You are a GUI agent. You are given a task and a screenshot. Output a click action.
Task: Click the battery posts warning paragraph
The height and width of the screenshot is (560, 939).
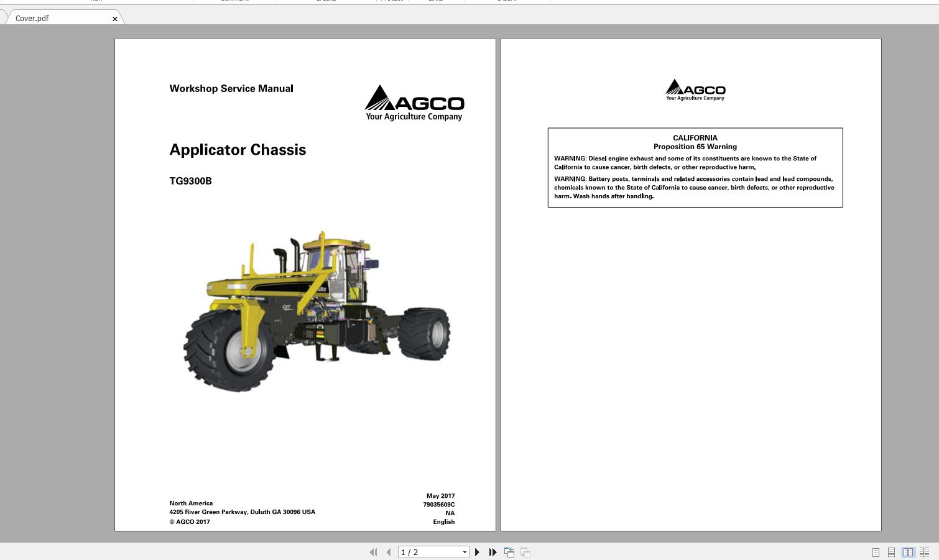694,188
